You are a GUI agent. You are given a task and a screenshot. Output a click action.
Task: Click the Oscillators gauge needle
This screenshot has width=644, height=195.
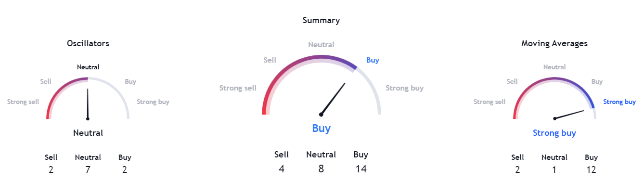click(x=88, y=104)
